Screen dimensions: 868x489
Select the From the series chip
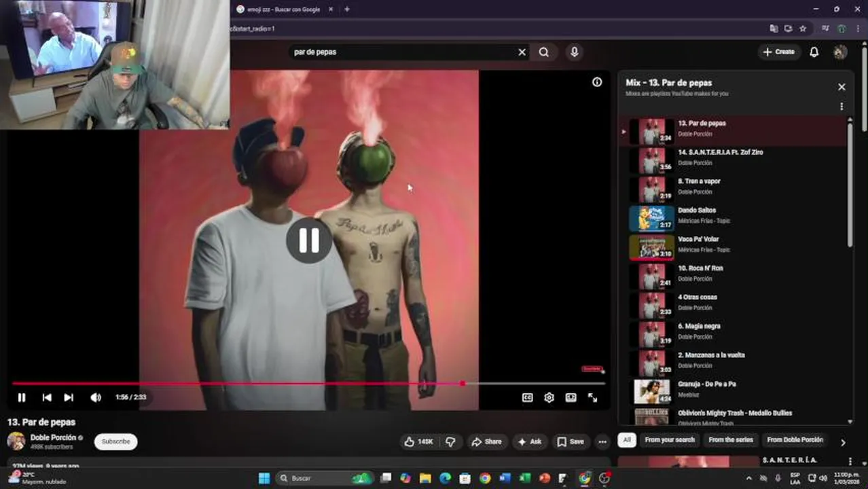pos(731,440)
